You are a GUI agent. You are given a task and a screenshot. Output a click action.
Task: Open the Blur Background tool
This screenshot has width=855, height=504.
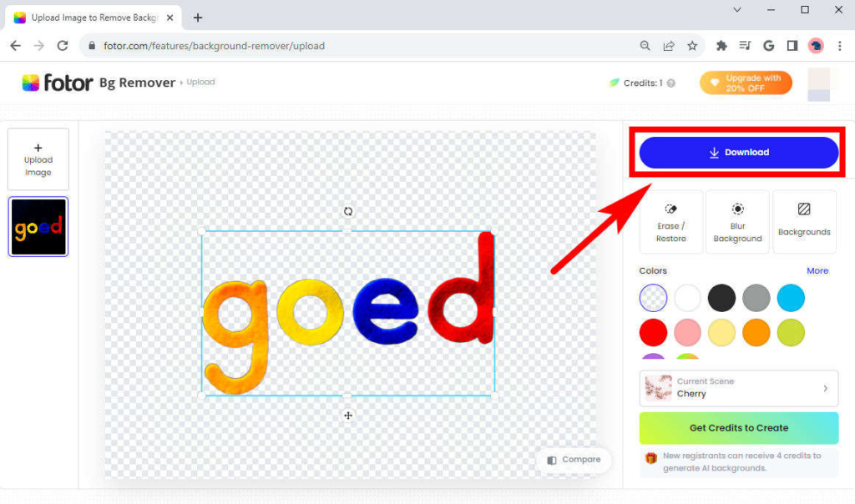pos(737,221)
